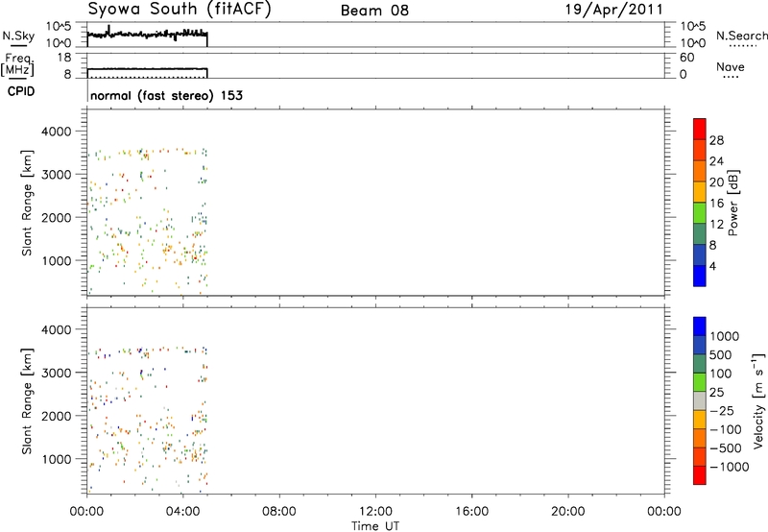This screenshot has height=532, width=768.
Task: Select 'normal (fast stereo) 153' CPID text
Action: click(166, 95)
